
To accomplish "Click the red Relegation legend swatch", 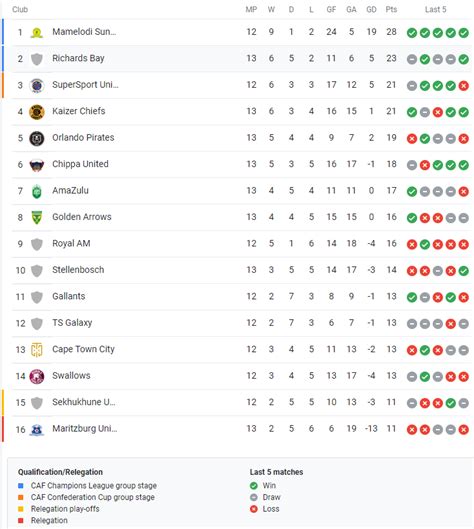I will pyautogui.click(x=21, y=521).
